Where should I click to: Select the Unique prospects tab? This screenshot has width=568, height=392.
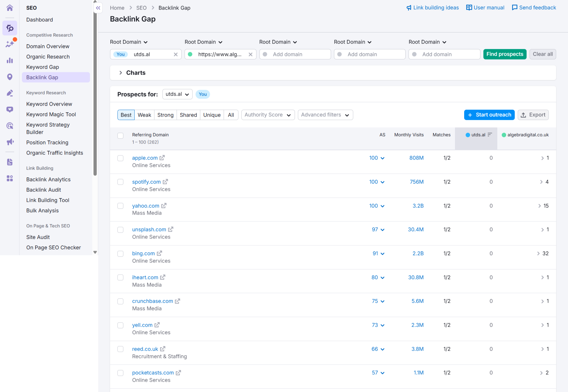[x=212, y=115]
